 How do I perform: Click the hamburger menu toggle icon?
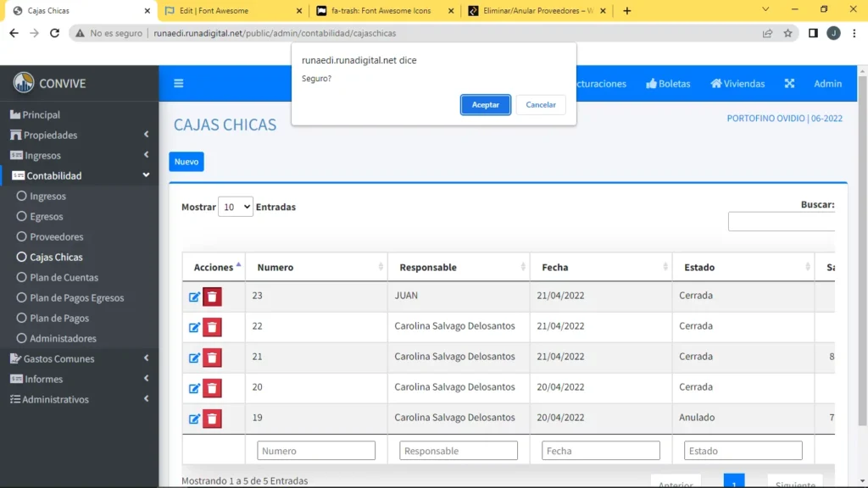179,84
